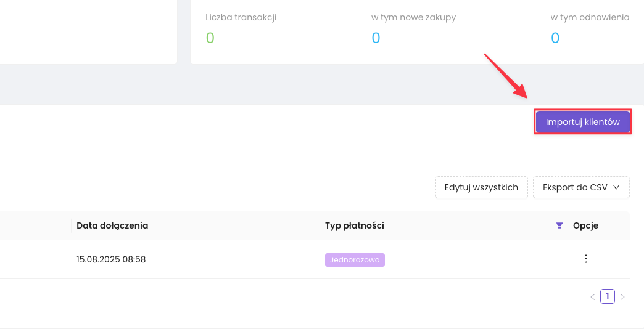Go to the previous page using the left arrow
Screen dimensions: 644x329
(593, 297)
